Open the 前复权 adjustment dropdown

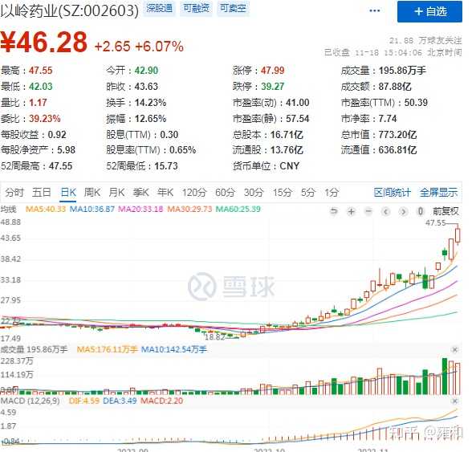tap(445, 211)
